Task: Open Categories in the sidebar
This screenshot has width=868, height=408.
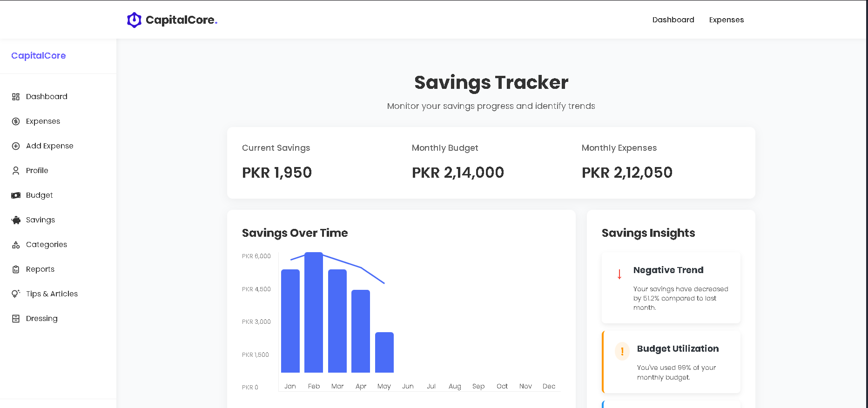Action: pos(46,245)
